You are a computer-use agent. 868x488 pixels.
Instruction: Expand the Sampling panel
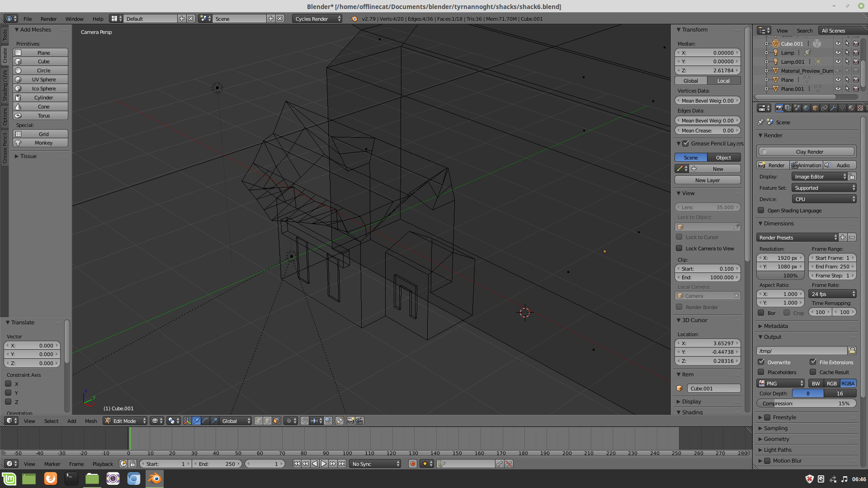click(x=775, y=428)
